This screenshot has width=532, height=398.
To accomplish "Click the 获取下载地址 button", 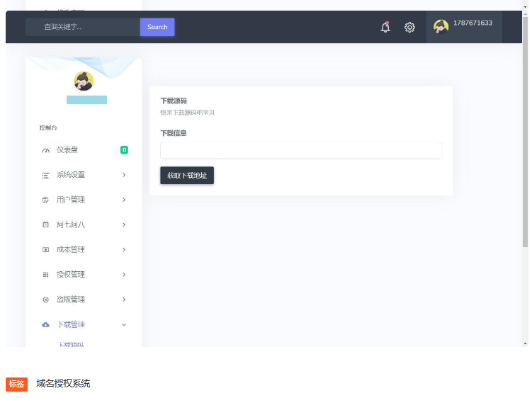I will pyautogui.click(x=187, y=175).
